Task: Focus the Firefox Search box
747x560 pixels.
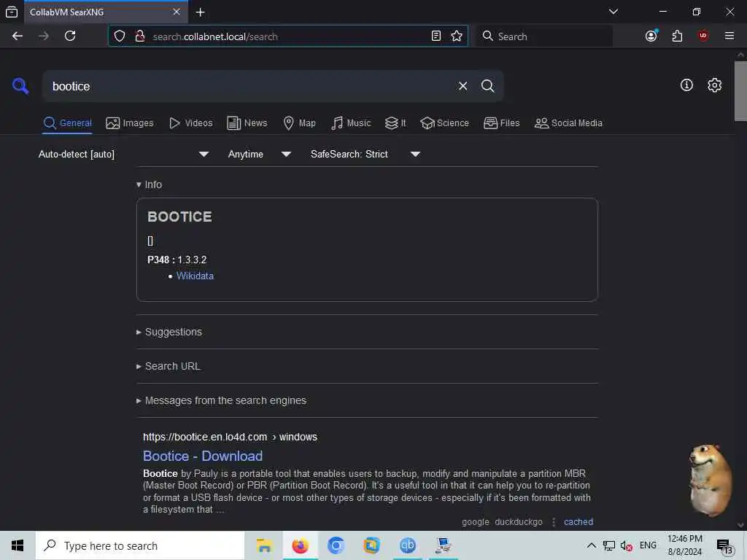Action: [x=544, y=36]
